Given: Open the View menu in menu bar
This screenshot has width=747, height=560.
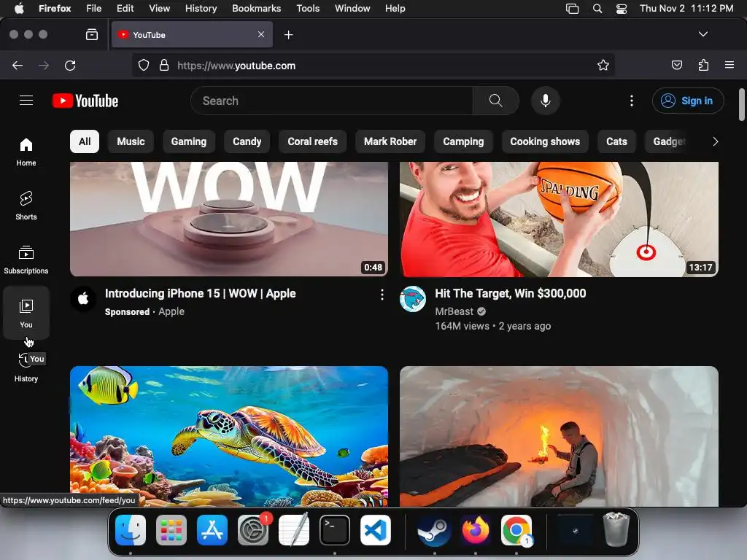Looking at the screenshot, I should tap(159, 8).
